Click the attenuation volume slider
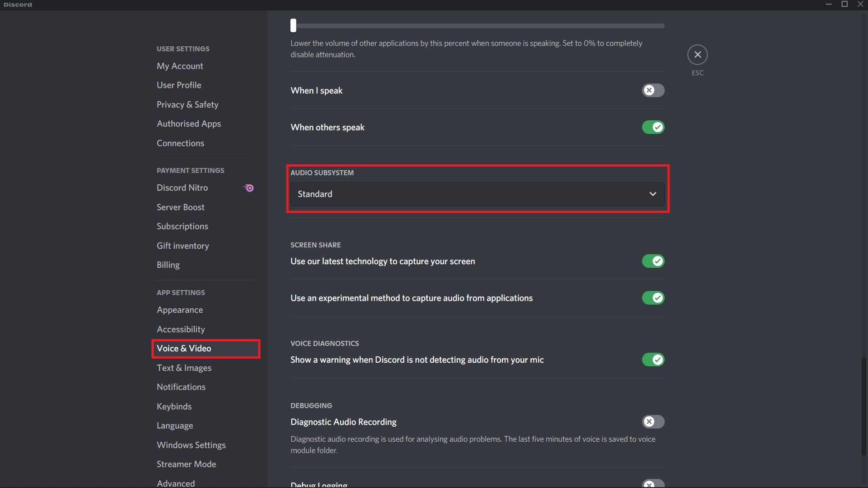 tap(293, 25)
